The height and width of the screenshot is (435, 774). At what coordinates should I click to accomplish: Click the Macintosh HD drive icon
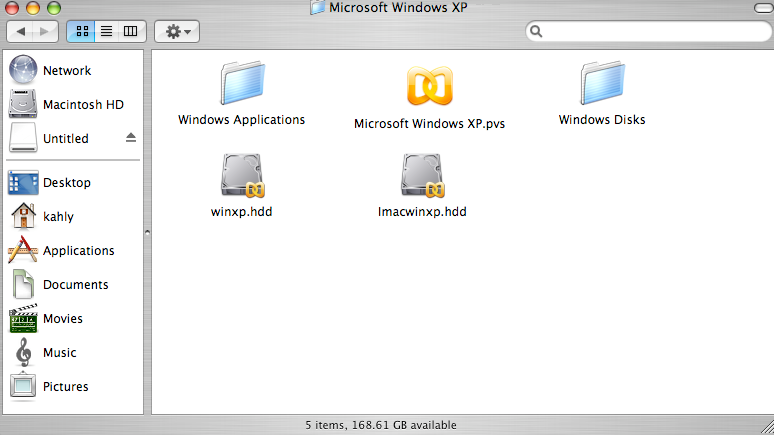pos(23,104)
